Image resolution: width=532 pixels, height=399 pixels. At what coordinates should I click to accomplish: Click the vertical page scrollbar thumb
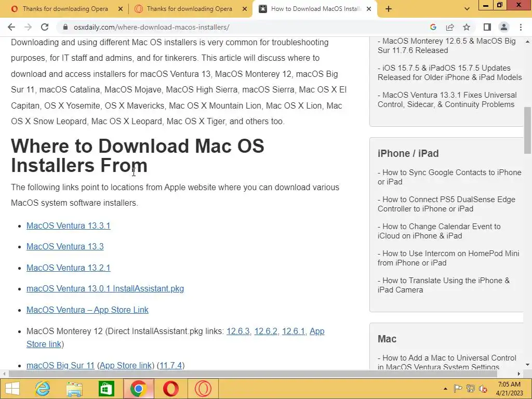tap(528, 130)
